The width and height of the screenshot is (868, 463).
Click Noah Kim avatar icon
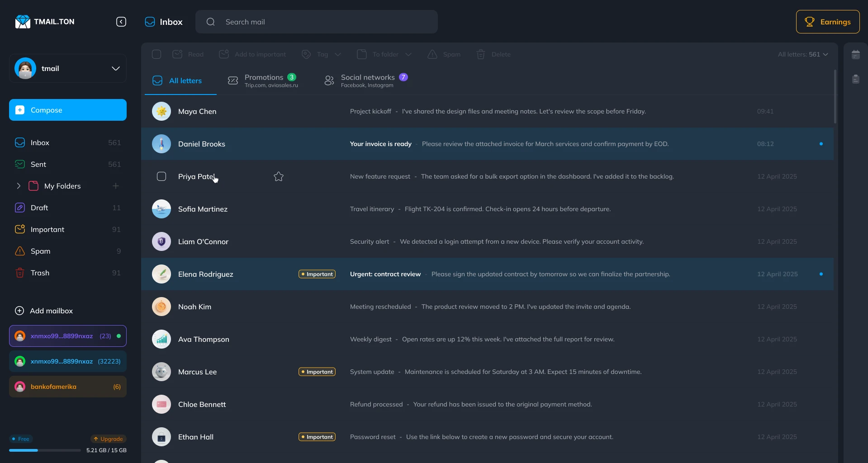(161, 307)
